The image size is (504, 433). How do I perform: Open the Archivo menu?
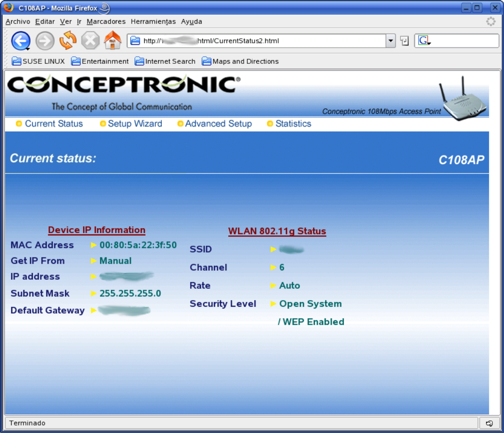coord(18,22)
